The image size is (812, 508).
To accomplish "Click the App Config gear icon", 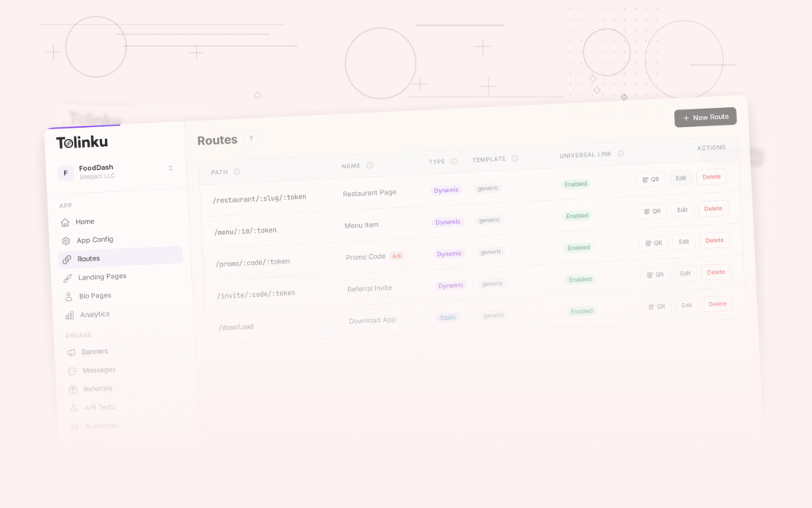I will tap(66, 241).
